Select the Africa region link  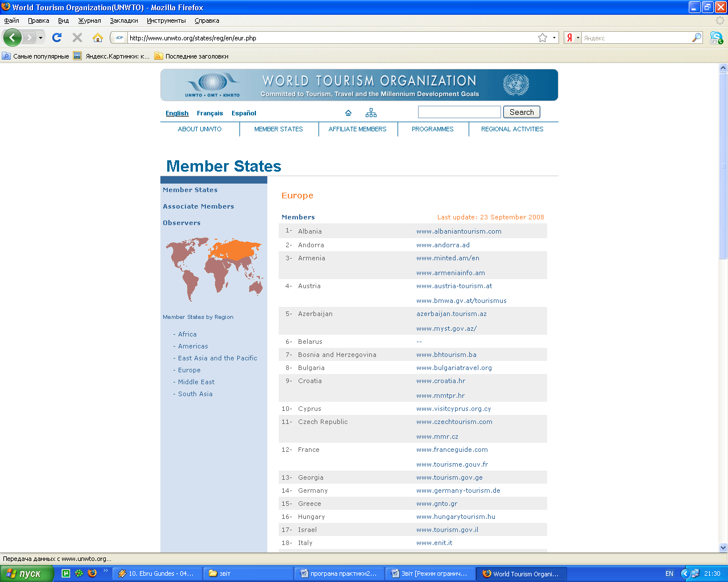pos(187,334)
